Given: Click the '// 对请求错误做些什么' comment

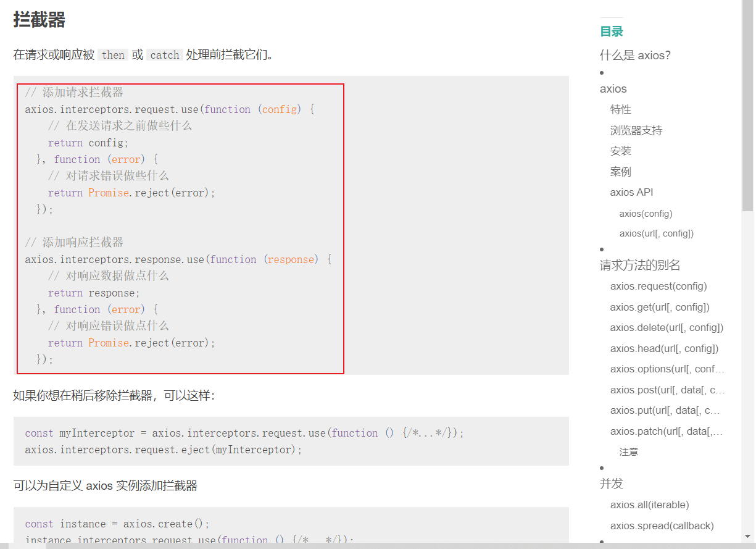Looking at the screenshot, I should (109, 175).
